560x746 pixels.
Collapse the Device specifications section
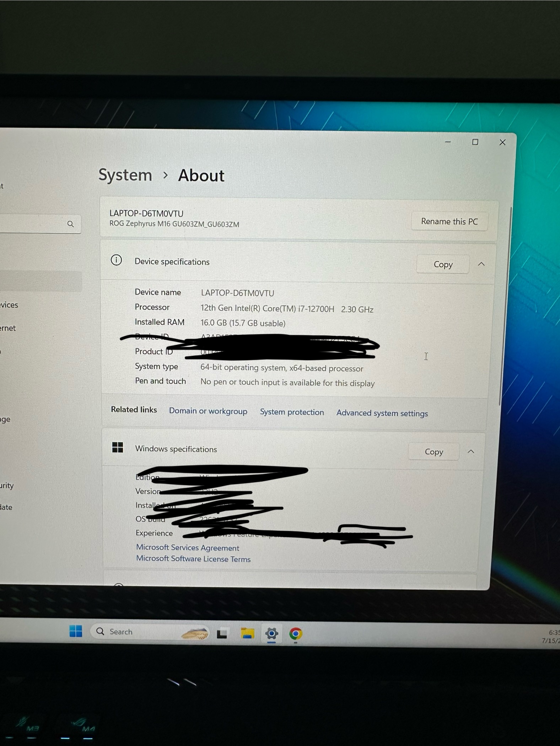click(x=481, y=264)
